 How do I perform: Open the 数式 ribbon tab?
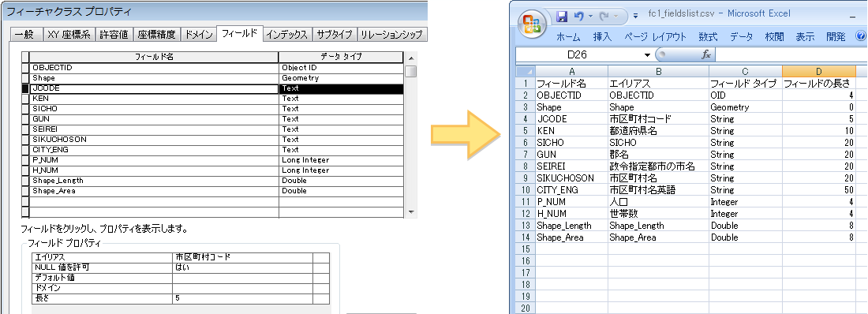pos(708,37)
